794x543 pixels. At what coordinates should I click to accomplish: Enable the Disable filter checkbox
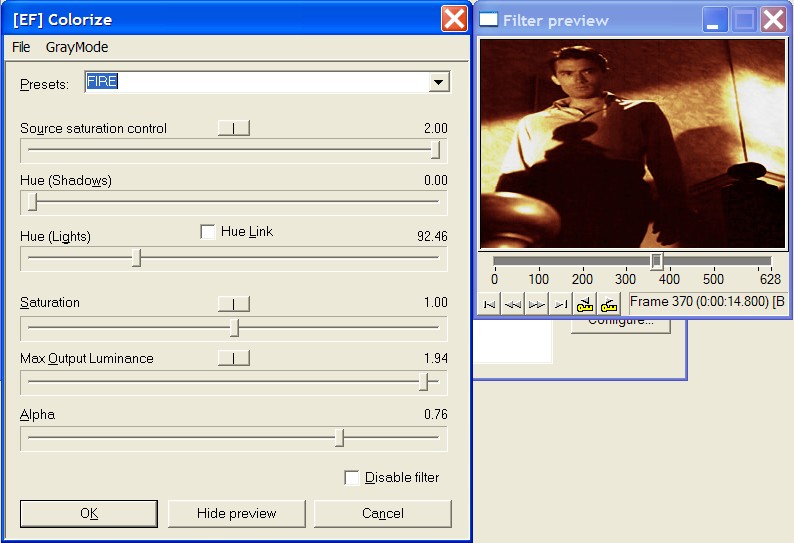coord(351,477)
